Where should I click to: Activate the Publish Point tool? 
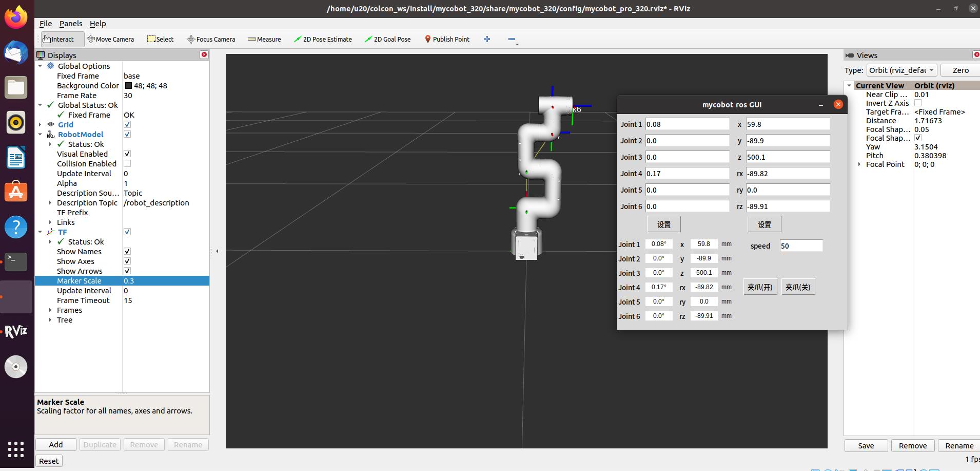[x=447, y=39]
